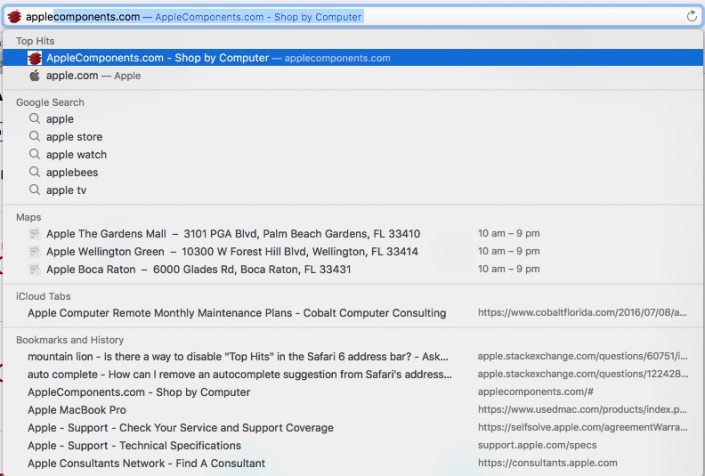The image size is (705, 476).
Task: Select Google suggestion 'apple store'
Action: click(x=353, y=137)
